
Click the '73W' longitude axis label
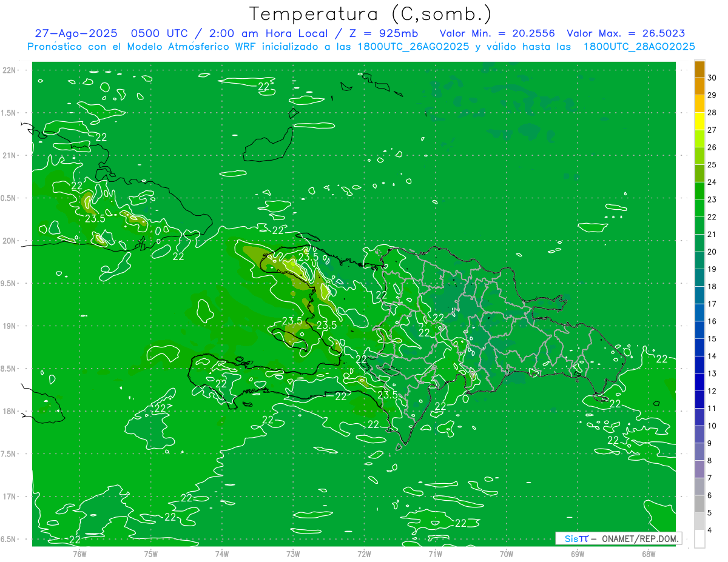[x=293, y=554]
